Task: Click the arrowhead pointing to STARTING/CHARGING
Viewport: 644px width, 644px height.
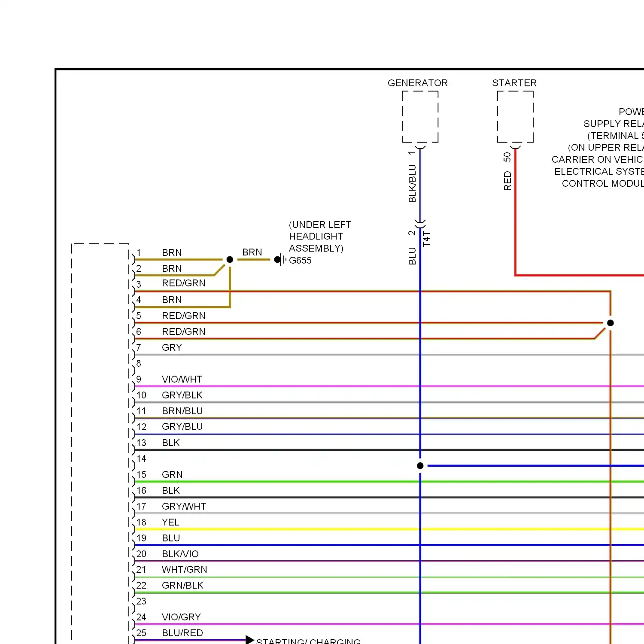Action: 250,640
